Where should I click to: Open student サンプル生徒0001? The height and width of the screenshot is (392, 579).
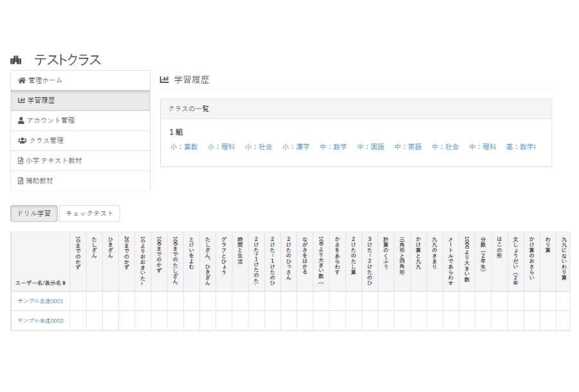coord(41,301)
